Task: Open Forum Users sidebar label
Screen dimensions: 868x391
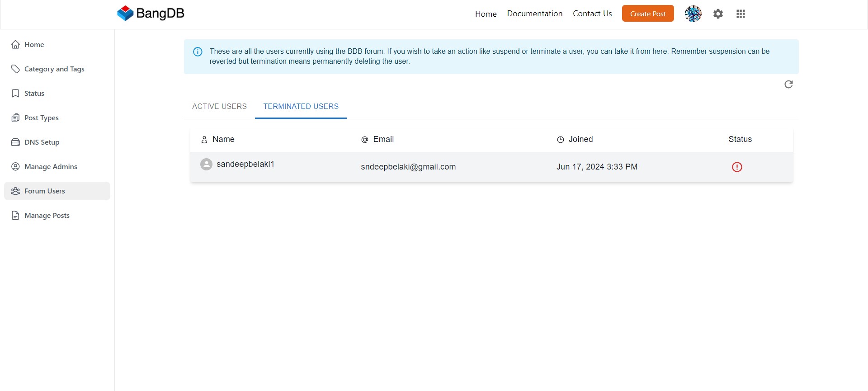Action: [45, 191]
